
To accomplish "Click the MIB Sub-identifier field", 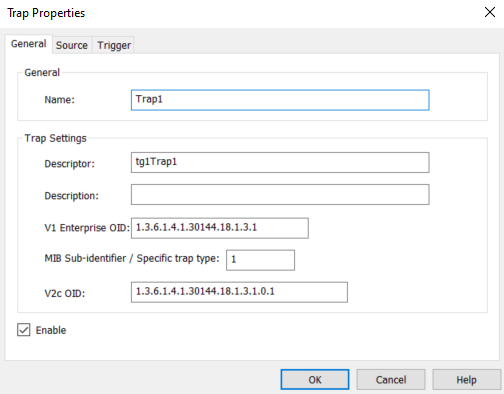I will [x=260, y=260].
